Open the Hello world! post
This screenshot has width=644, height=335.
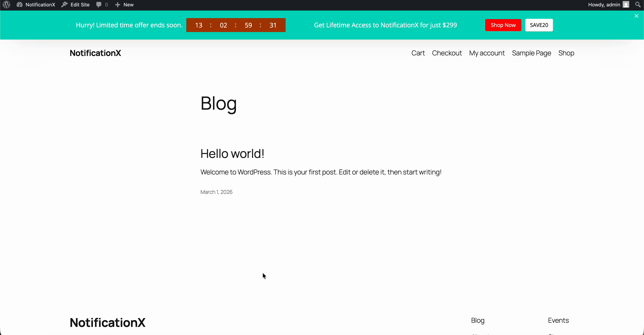[x=232, y=154]
